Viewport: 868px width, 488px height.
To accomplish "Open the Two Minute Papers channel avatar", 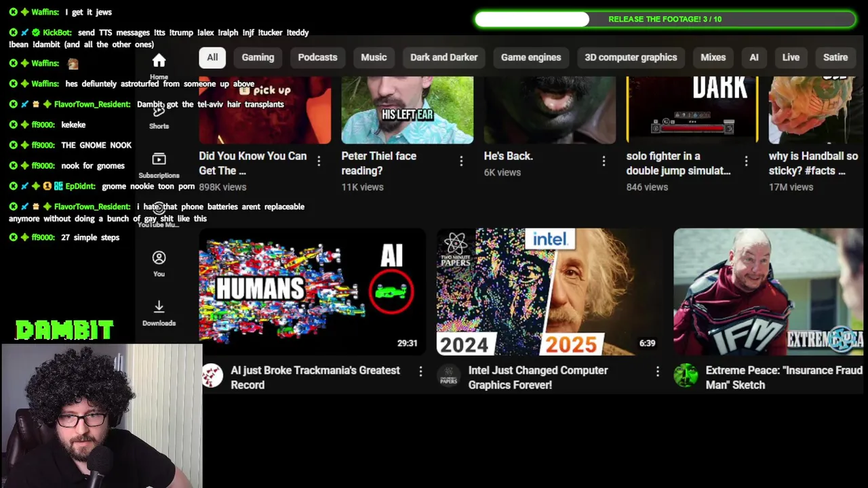I will pyautogui.click(x=449, y=375).
